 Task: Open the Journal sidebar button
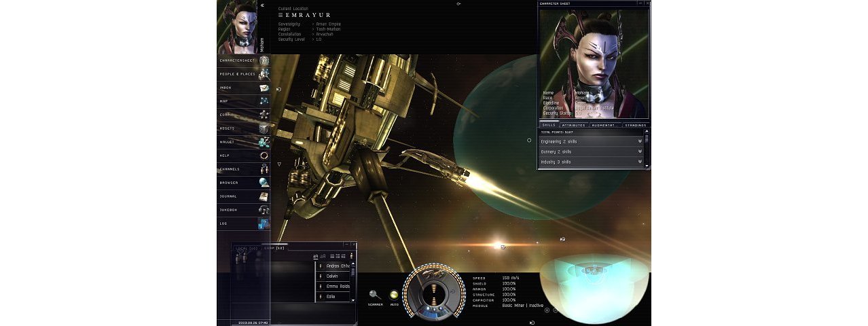click(243, 196)
